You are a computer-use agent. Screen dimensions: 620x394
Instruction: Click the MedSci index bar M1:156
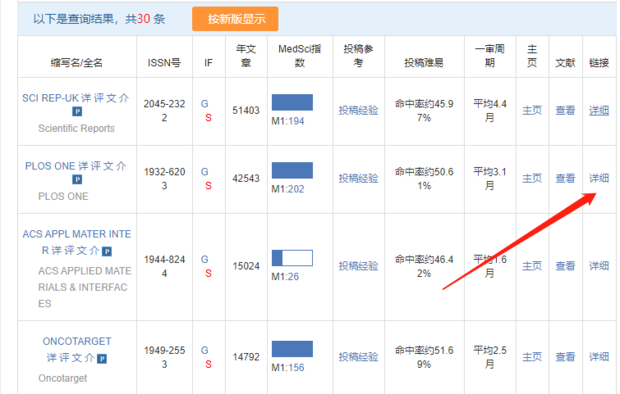(x=292, y=349)
